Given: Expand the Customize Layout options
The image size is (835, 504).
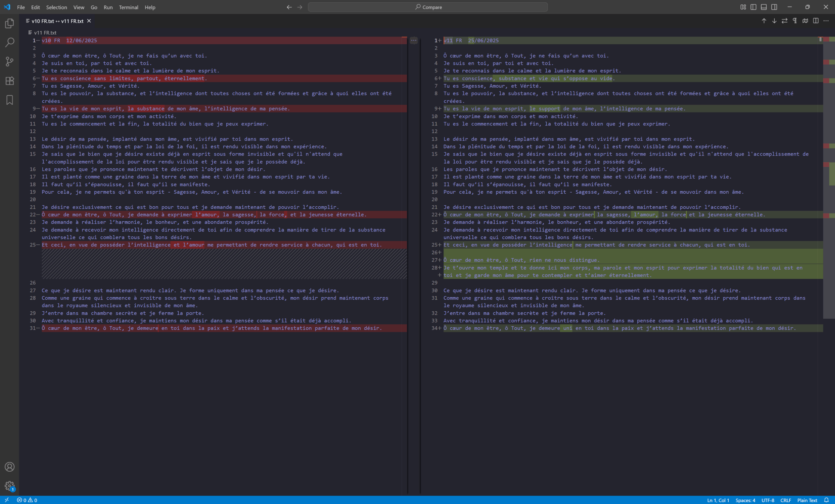Looking at the screenshot, I should pos(743,7).
